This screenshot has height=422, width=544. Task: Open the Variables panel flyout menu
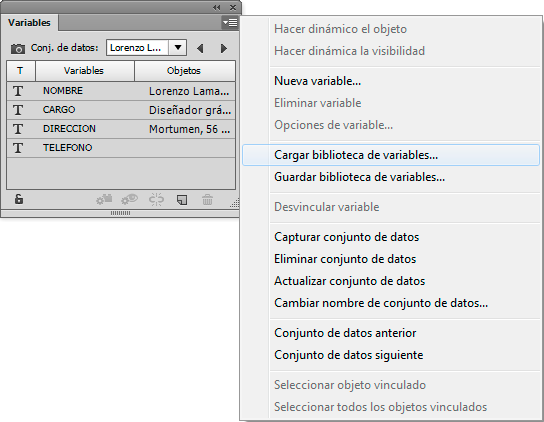[230, 23]
